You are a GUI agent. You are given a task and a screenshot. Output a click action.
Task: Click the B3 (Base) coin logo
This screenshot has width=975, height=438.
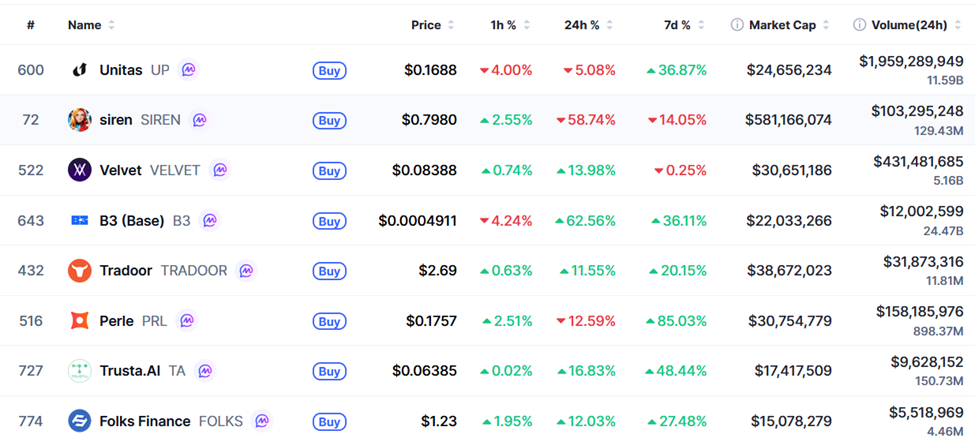(80, 220)
